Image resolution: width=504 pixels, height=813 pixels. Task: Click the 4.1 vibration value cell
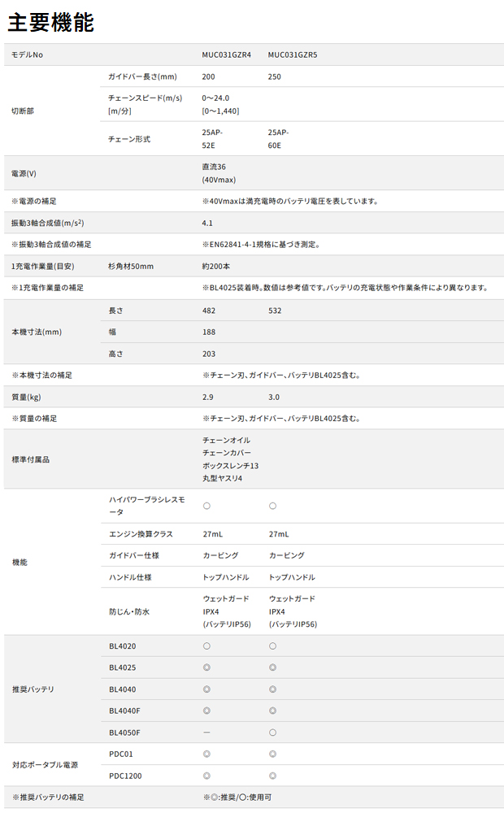(207, 223)
